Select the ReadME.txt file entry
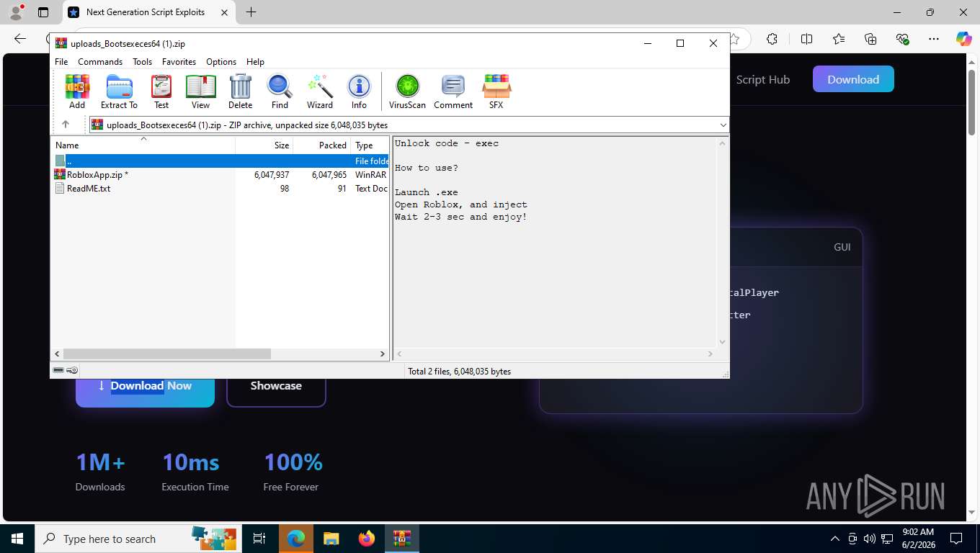 point(220,189)
